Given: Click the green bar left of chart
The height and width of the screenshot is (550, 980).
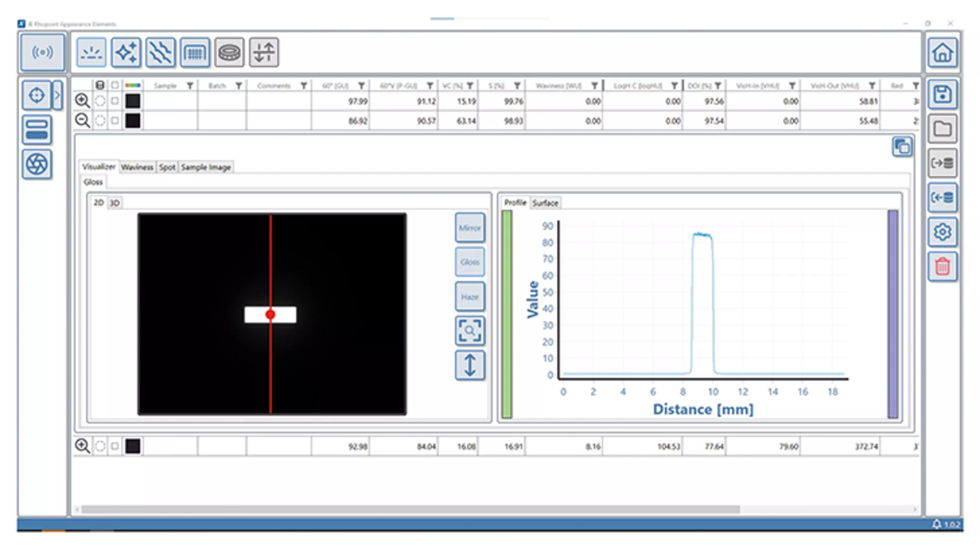Looking at the screenshot, I should 507,314.
